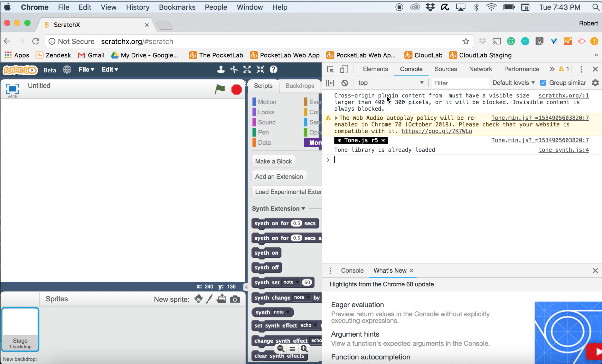Collapse the Synth Extension section
602x364 pixels.
point(303,208)
